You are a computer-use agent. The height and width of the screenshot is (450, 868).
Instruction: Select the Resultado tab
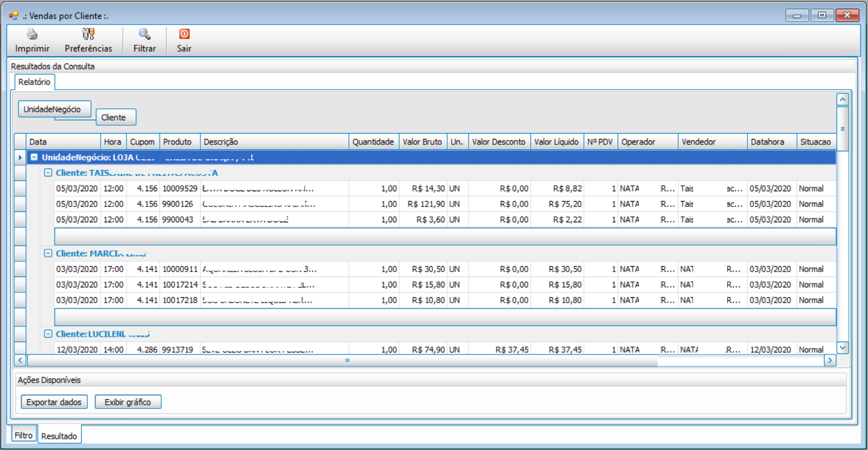(x=59, y=436)
